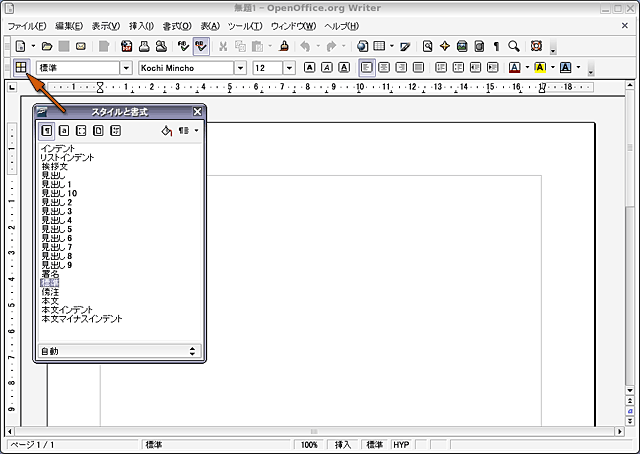Switch to List Styles in the panel
Image resolution: width=640 pixels, height=454 pixels.
(115, 130)
